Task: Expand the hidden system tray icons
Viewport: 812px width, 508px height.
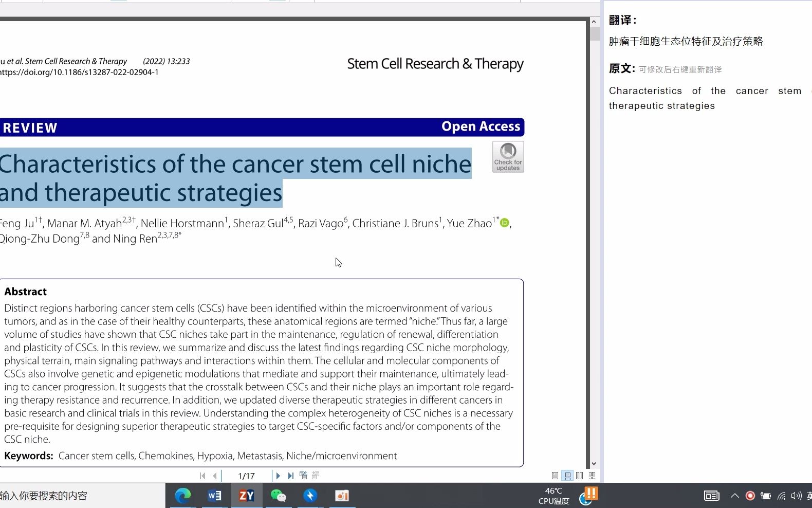Action: 735,496
